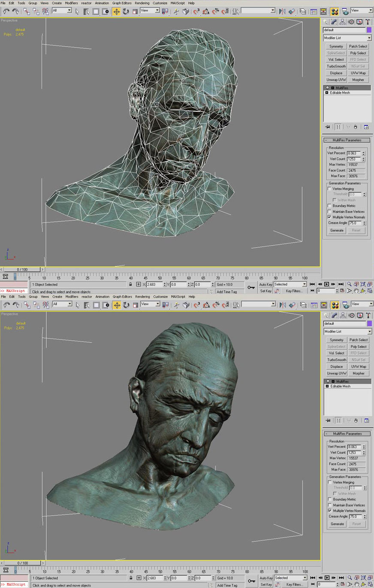This screenshot has width=374, height=588.
Task: Open the Customize menu in the upper window
Action: 160,3
